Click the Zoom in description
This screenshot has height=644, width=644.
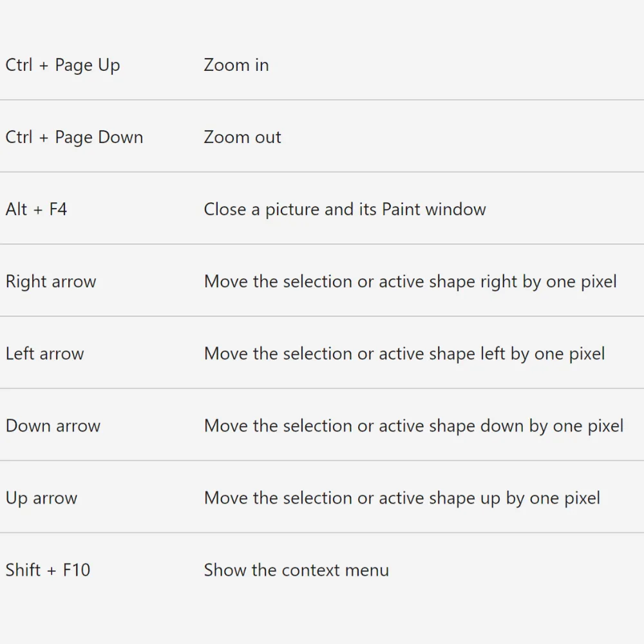pyautogui.click(x=236, y=65)
